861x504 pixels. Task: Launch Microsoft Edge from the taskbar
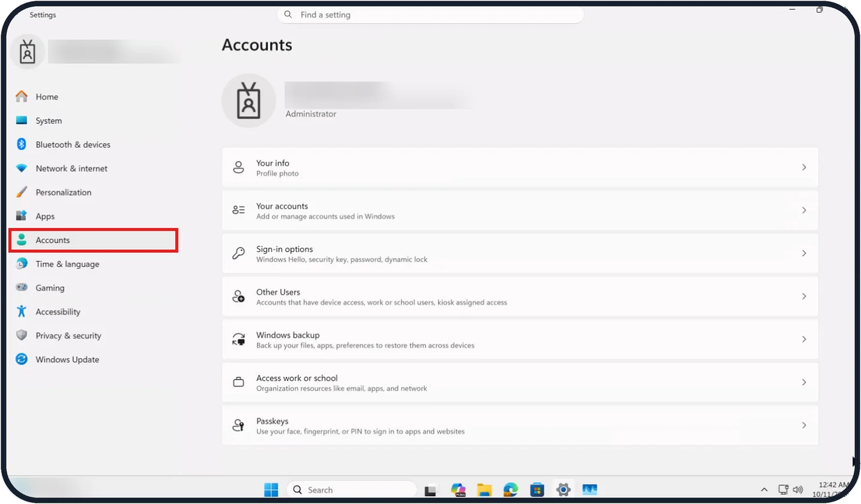point(511,490)
